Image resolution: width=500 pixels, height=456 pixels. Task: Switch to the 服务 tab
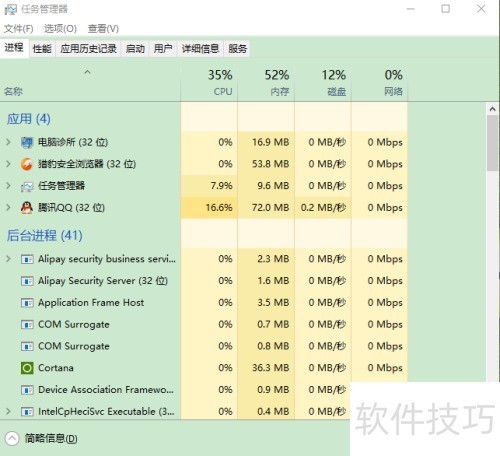(238, 49)
